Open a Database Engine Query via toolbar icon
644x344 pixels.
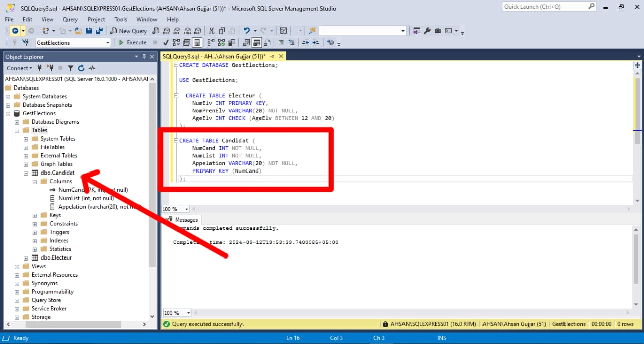155,31
